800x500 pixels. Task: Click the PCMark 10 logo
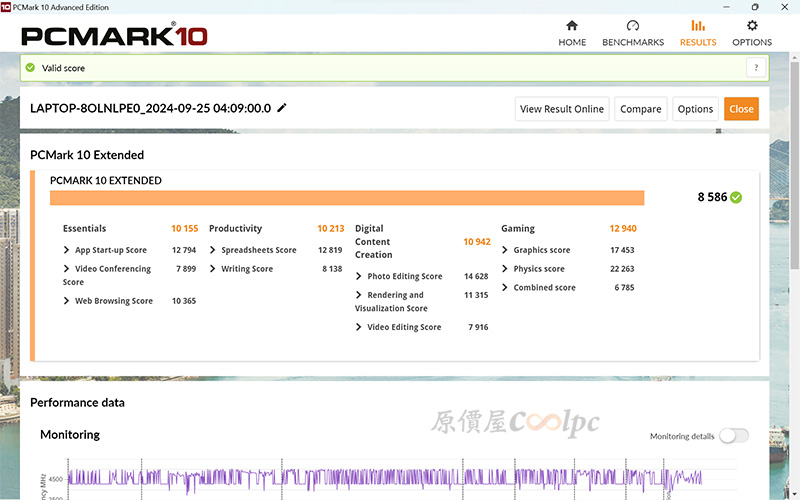[x=114, y=35]
